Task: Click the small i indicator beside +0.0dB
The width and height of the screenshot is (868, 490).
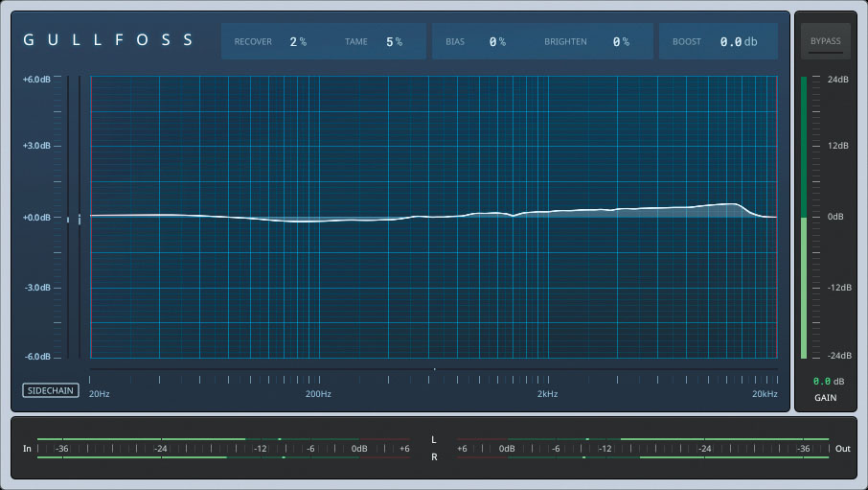Action: coord(80,220)
